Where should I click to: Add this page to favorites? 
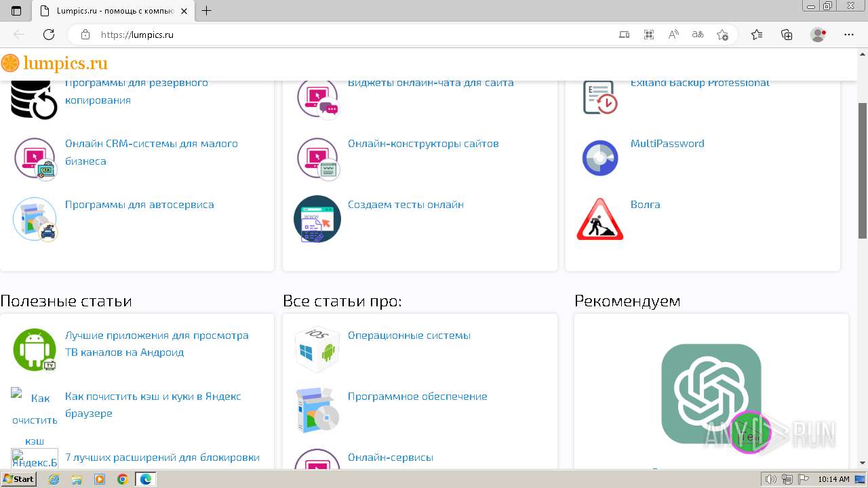tap(722, 35)
